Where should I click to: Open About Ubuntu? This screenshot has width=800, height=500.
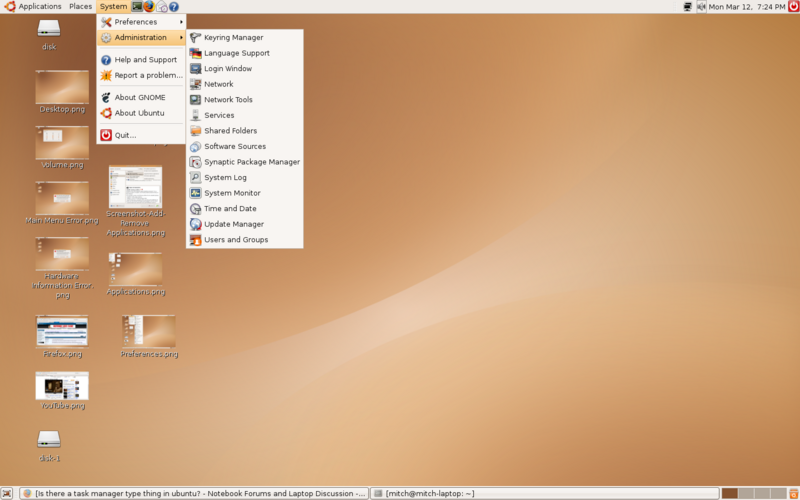point(141,113)
